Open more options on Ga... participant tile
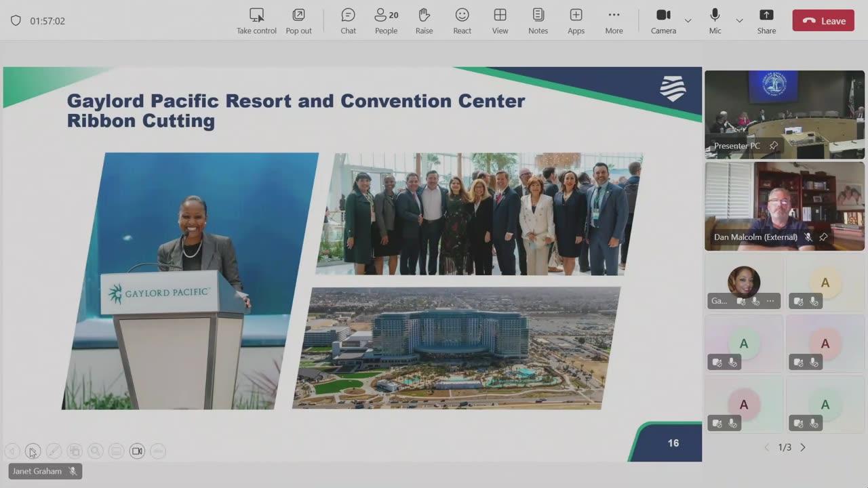 (x=770, y=301)
